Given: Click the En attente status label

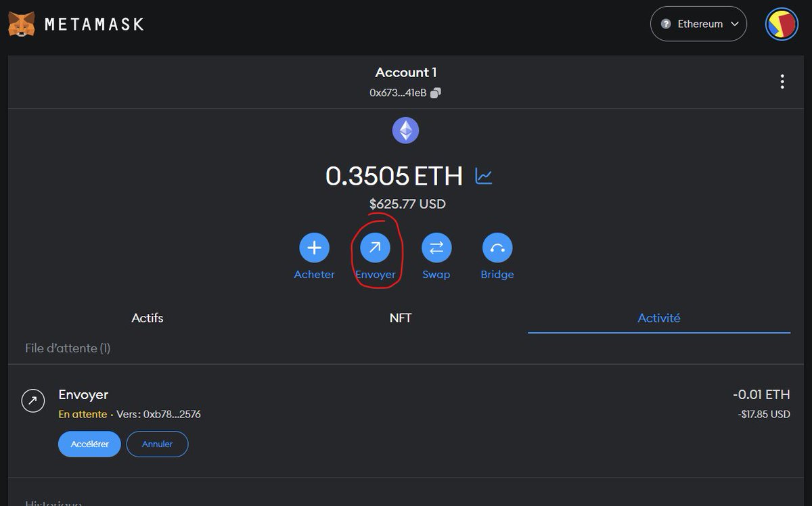Looking at the screenshot, I should tap(83, 414).
